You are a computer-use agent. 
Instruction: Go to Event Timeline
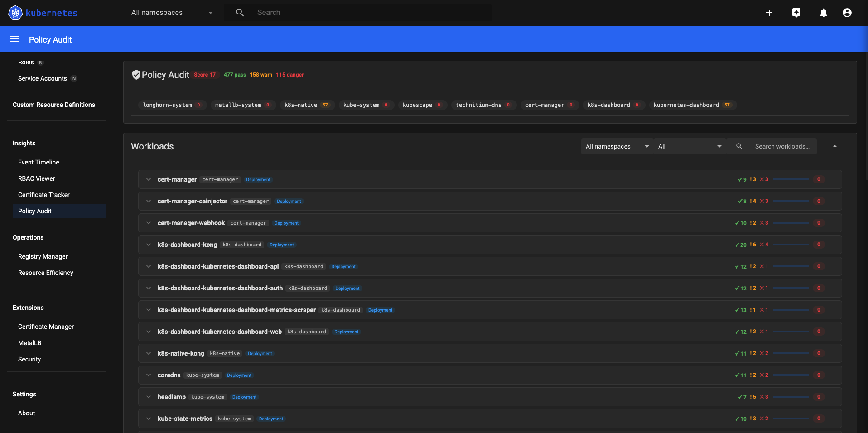click(x=39, y=162)
